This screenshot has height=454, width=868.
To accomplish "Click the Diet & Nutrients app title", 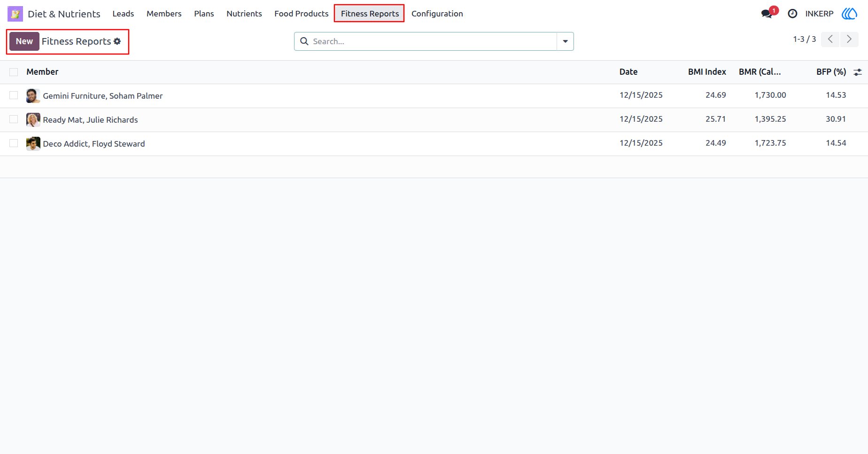I will [x=64, y=14].
